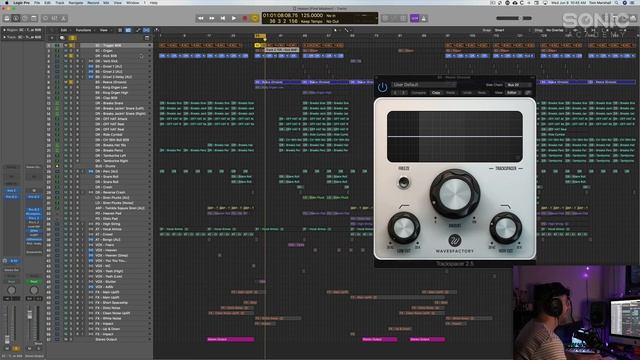Expand the Region inspector disclosure triangle
640x360 pixels.
4,30
